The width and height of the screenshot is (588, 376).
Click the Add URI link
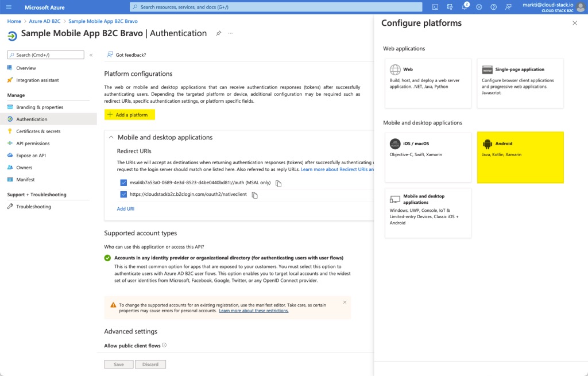[x=126, y=209]
